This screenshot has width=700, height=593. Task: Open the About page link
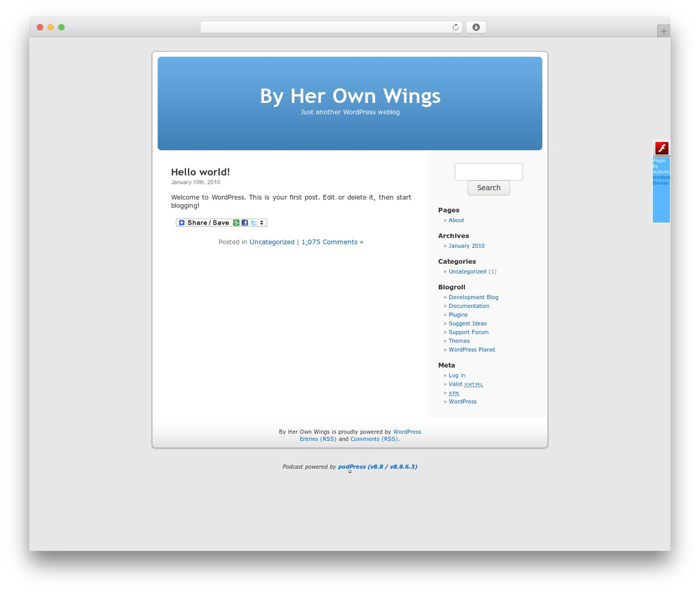[456, 220]
